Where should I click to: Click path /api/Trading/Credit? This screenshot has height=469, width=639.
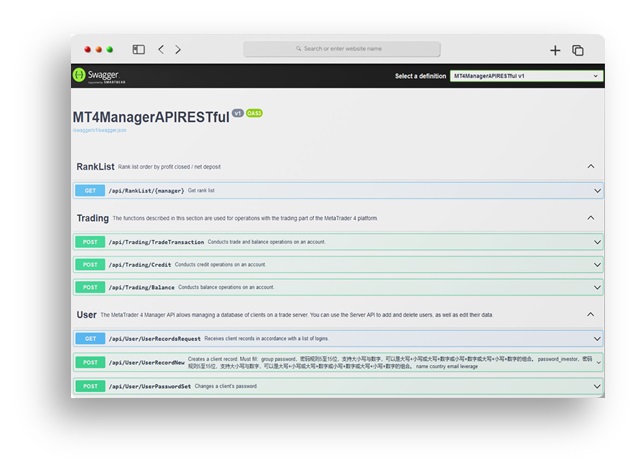[x=140, y=265]
